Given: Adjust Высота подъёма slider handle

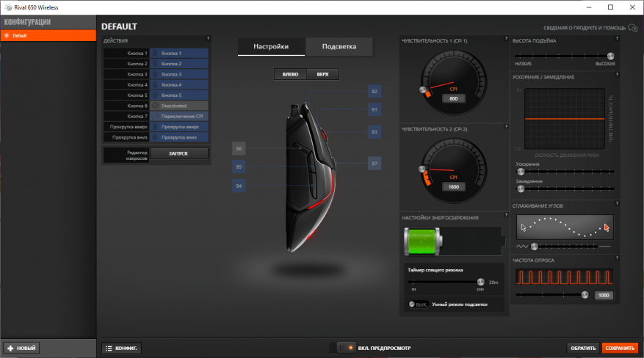Looking at the screenshot, I should tap(610, 56).
